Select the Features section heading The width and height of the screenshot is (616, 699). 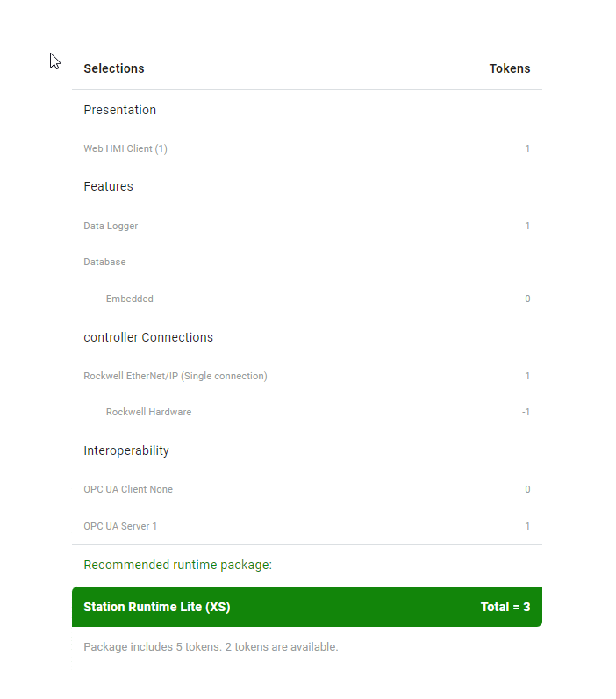click(108, 186)
